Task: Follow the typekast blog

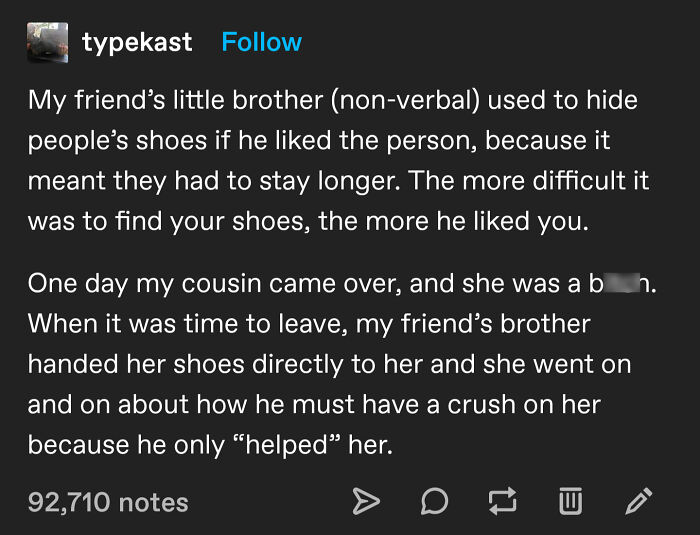Action: 261,42
